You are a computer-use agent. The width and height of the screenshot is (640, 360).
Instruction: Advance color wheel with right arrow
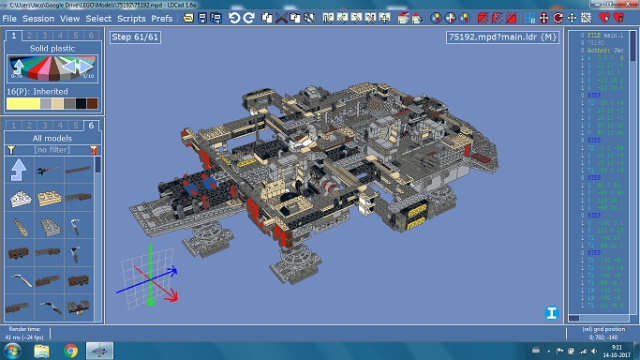tap(86, 66)
